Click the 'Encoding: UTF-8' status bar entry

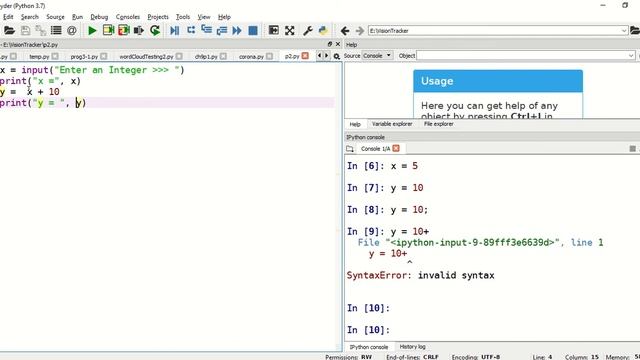[x=476, y=357]
